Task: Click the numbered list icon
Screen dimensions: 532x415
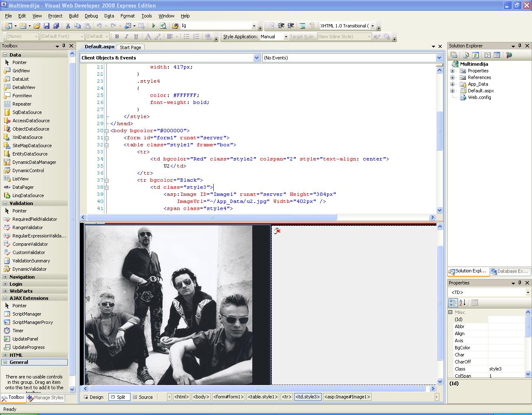Action: click(196, 37)
